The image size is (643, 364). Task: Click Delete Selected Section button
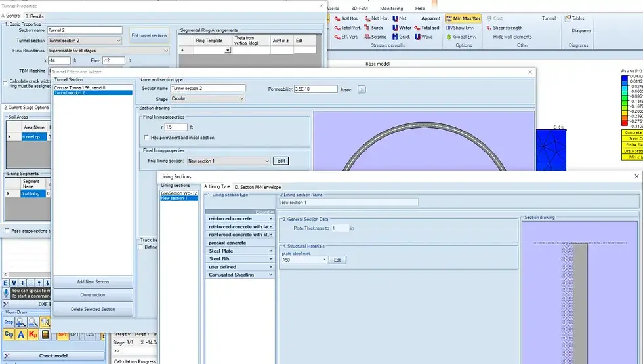(x=93, y=309)
